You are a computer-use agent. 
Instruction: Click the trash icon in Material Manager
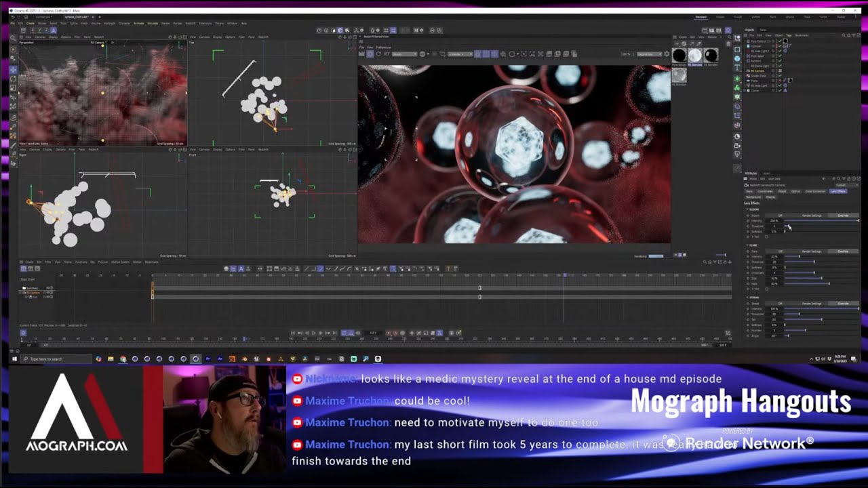point(728,43)
